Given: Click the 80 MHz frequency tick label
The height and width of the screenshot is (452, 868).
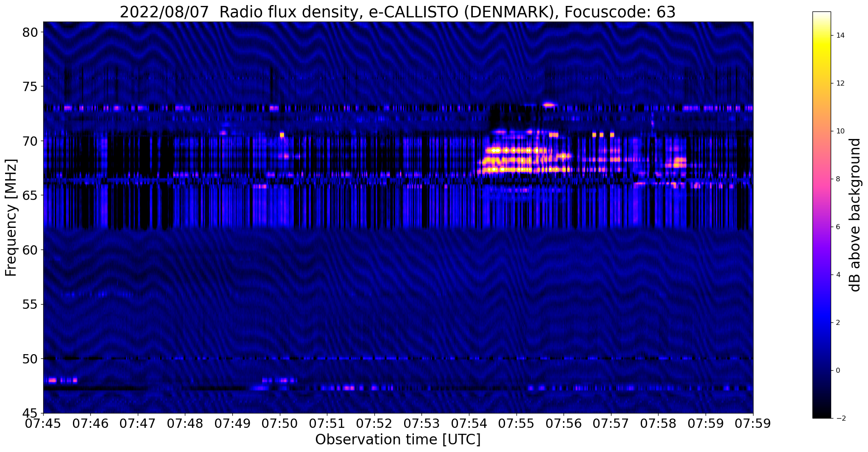Looking at the screenshot, I should pyautogui.click(x=31, y=32).
